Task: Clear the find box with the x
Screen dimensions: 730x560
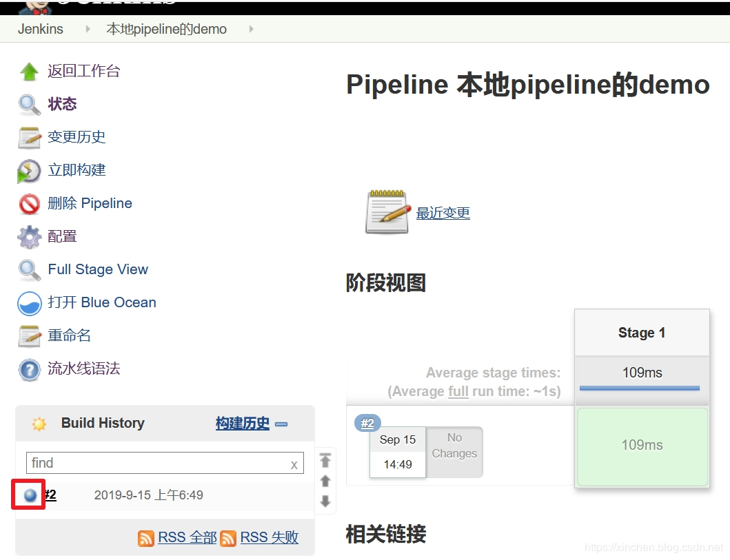Action: pyautogui.click(x=294, y=464)
